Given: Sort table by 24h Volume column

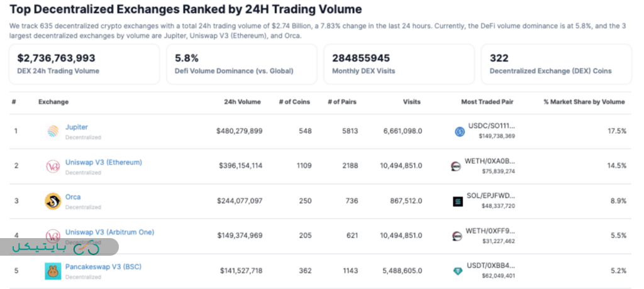Looking at the screenshot, I should tap(242, 102).
